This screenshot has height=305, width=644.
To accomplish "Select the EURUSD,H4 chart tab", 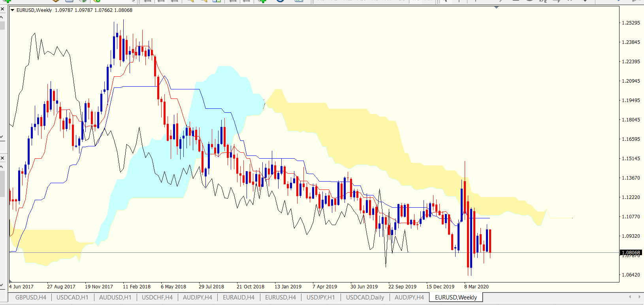I will coord(281,297).
